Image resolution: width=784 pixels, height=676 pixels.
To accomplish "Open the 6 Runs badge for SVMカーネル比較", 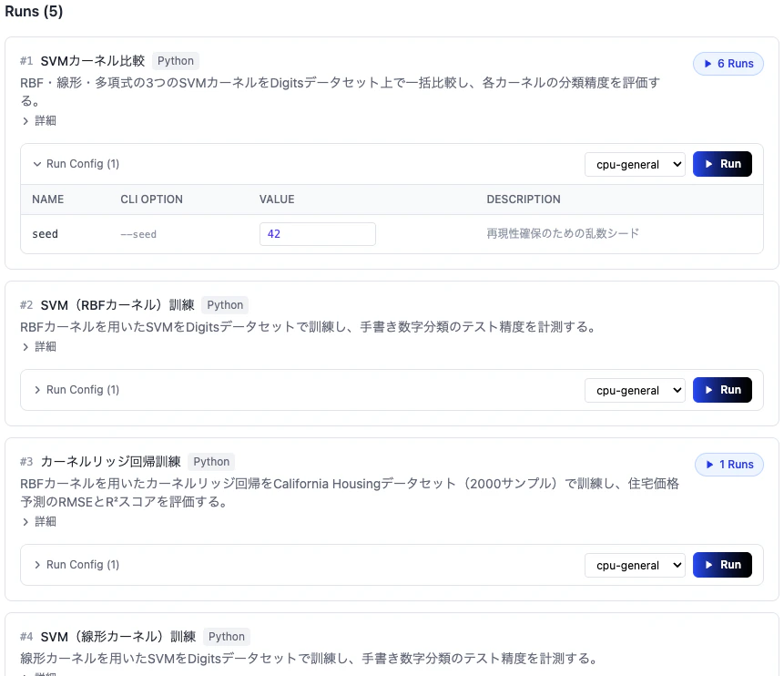I will point(728,64).
